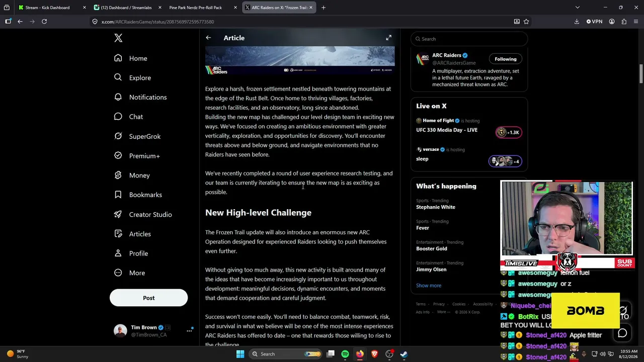The image size is (644, 362).
Task: Open browser account profile icon
Action: tap(612, 22)
